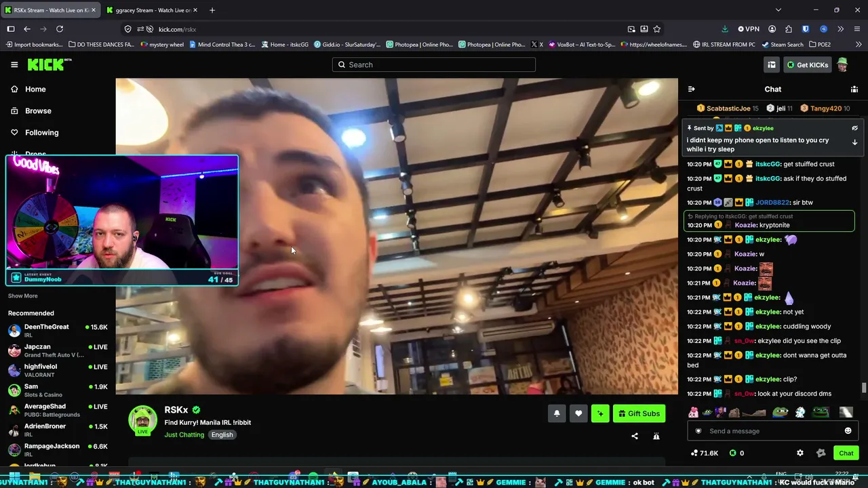Image resolution: width=868 pixels, height=488 pixels.
Task: Toggle the VPN button
Action: 749,29
